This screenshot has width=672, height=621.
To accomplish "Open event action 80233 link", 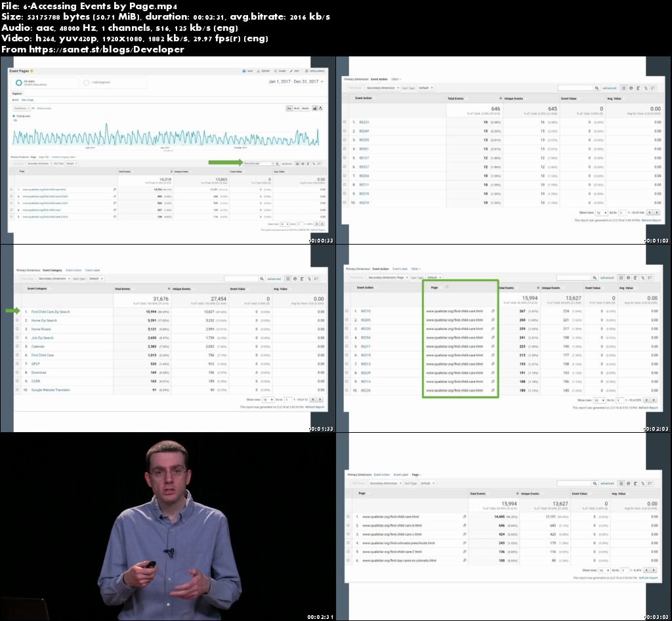I will pyautogui.click(x=364, y=123).
